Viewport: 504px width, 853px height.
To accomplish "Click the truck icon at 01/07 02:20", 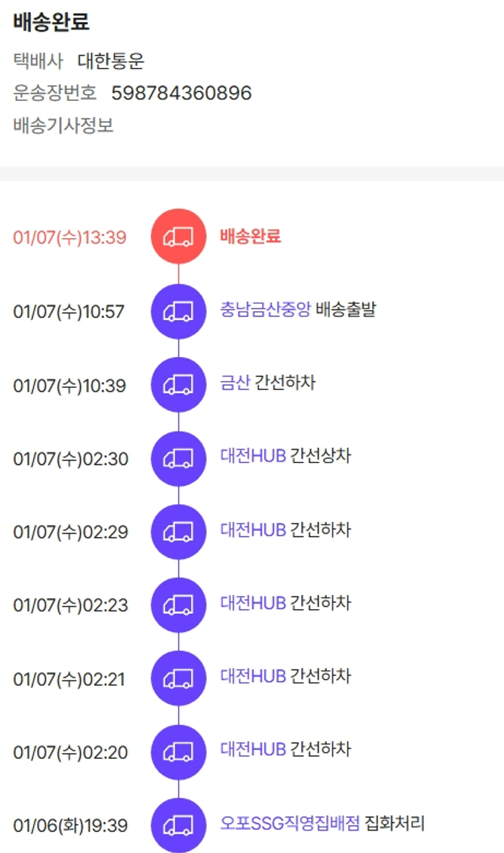I will [179, 752].
